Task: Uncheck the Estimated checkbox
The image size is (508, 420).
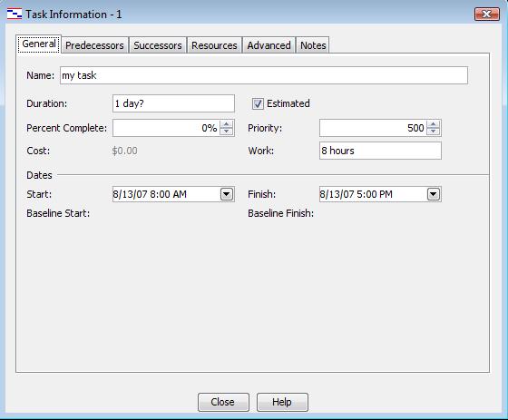Action: pyautogui.click(x=258, y=103)
